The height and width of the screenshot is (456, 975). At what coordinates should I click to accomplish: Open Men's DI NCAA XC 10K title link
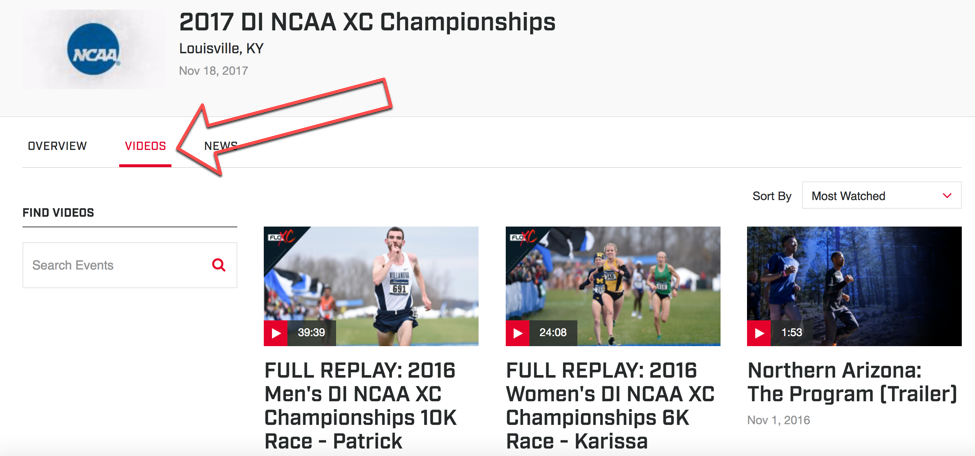[360, 405]
